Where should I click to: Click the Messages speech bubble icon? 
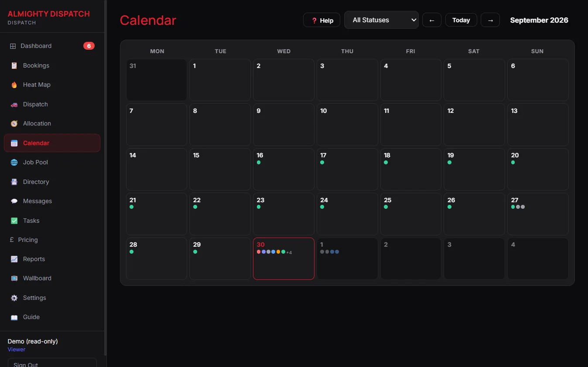pos(14,201)
